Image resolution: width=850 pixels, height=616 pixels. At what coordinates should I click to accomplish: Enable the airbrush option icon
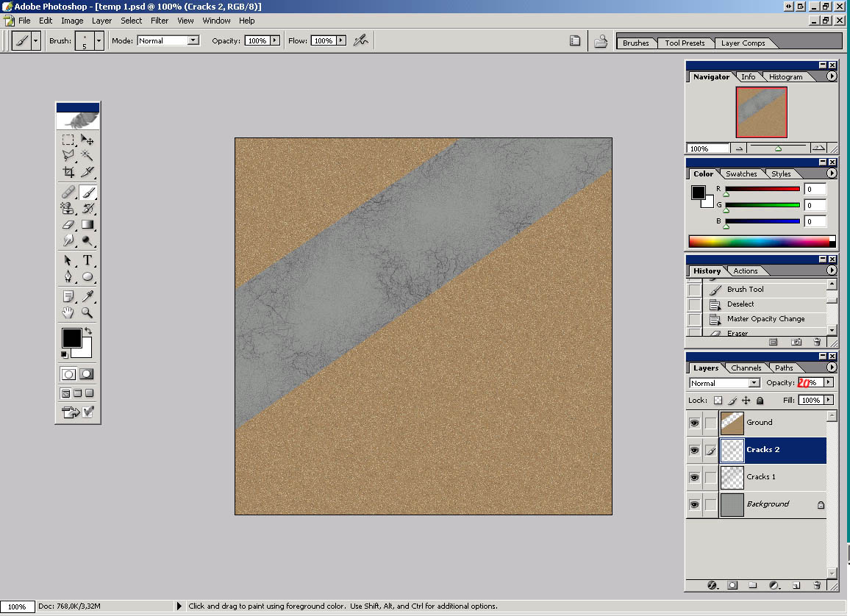(x=360, y=41)
